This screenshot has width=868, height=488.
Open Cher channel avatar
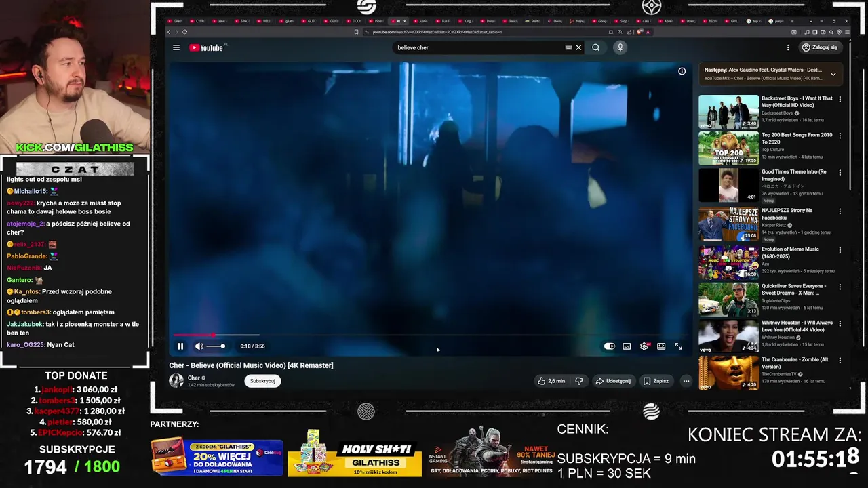coord(176,381)
